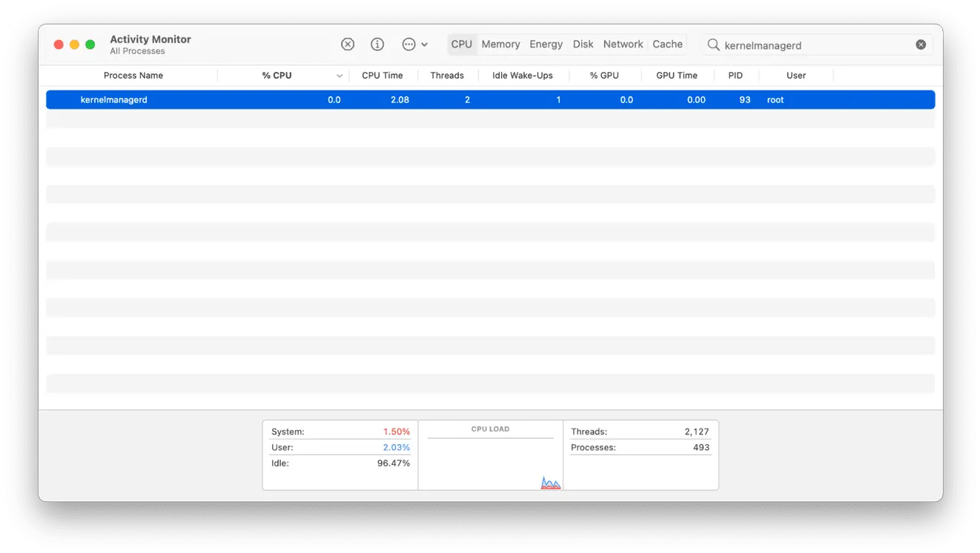The width and height of the screenshot is (980, 553).
Task: Click PID value 93
Action: (745, 100)
